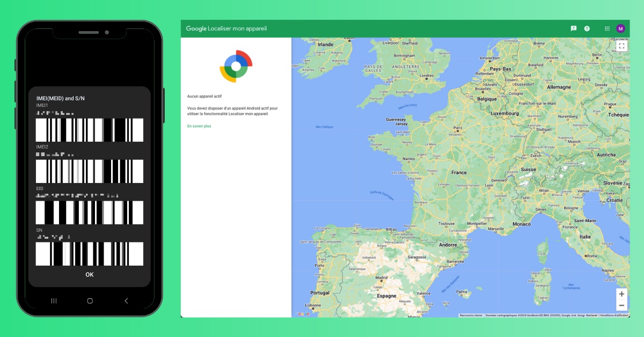
Task: Click 'Londres' on the map
Action: point(426,76)
